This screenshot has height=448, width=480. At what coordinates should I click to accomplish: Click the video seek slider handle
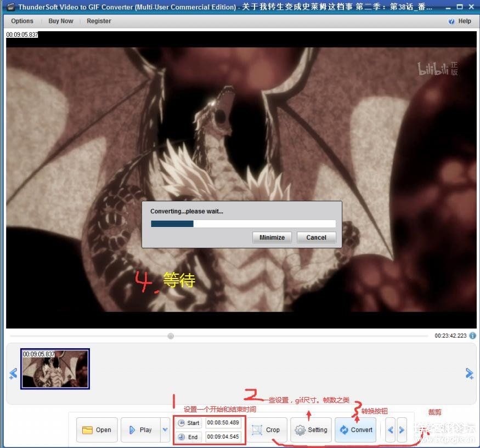coord(171,336)
